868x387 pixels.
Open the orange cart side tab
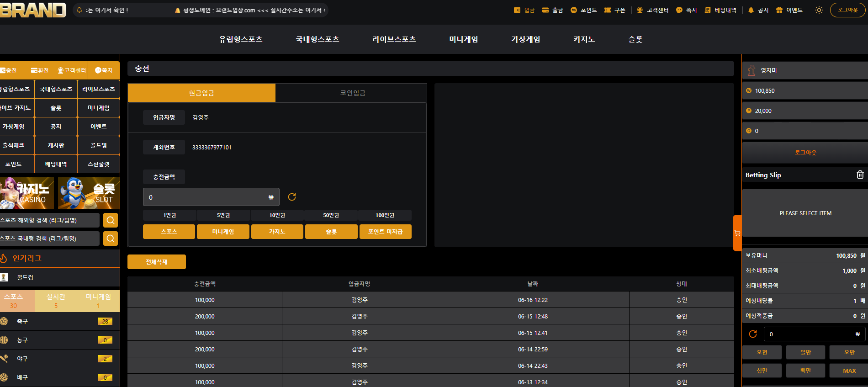click(737, 233)
